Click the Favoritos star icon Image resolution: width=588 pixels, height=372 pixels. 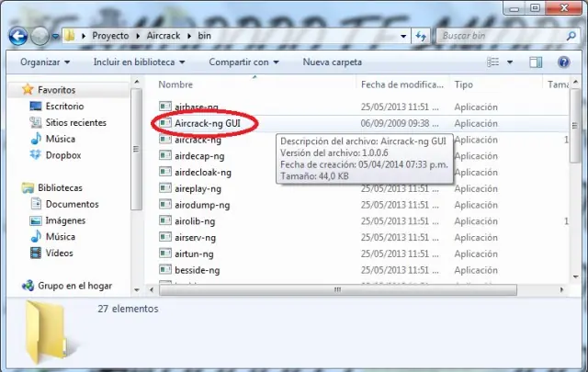[x=28, y=89]
